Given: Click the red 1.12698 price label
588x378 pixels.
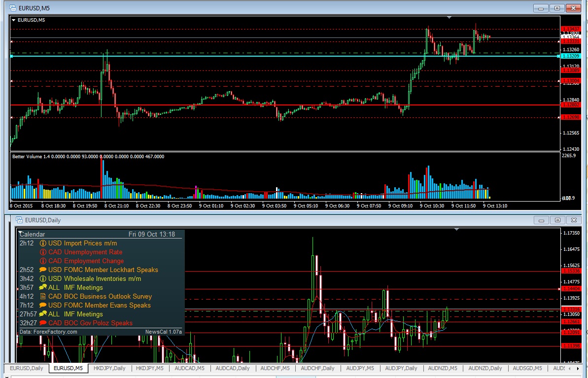Looking at the screenshot, I should click(571, 117).
